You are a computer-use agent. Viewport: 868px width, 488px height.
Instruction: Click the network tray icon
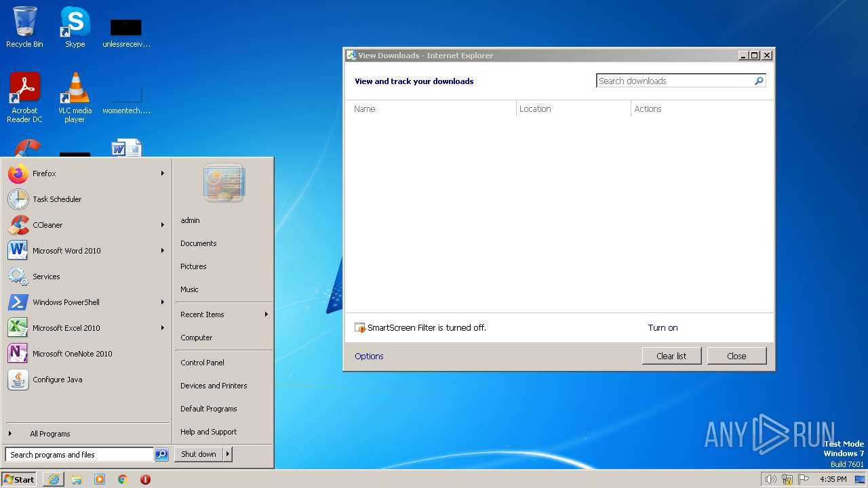coord(787,479)
